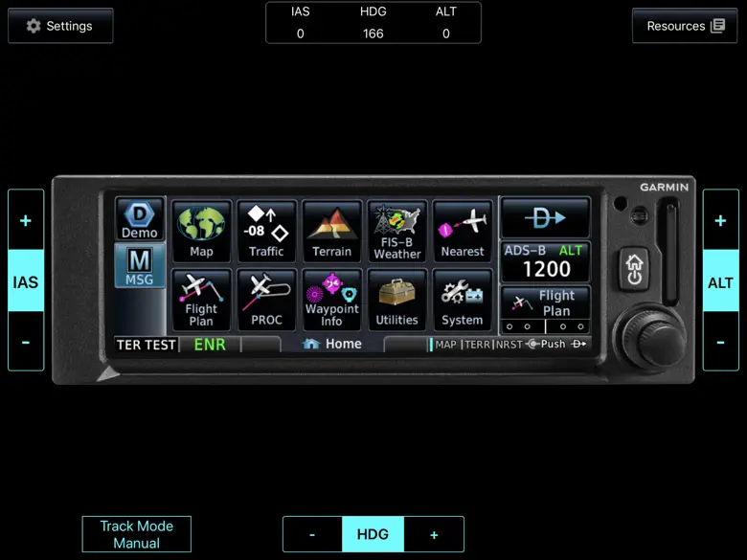Image resolution: width=747 pixels, height=560 pixels.
Task: Open the Utilities toolbox icon
Action: click(396, 300)
